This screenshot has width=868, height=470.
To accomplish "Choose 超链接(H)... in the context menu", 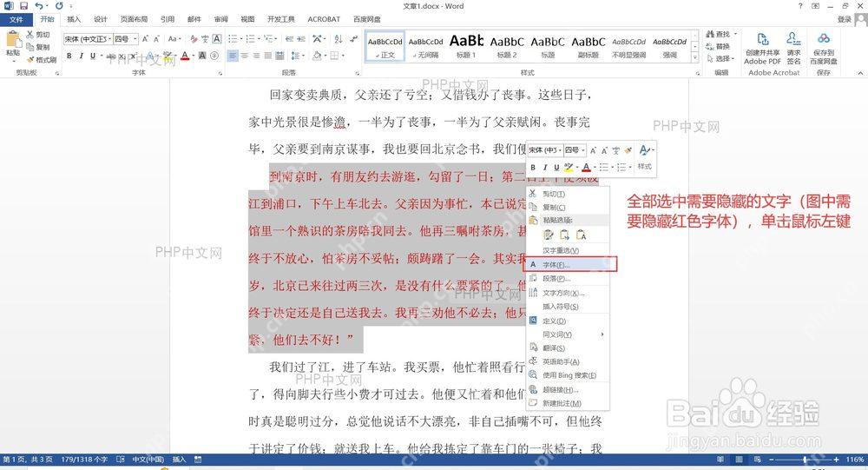I will (568, 389).
